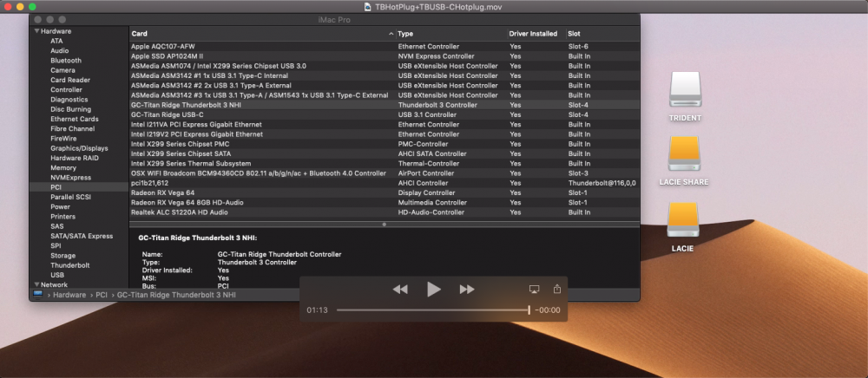This screenshot has width=868, height=378.
Task: Select FireWire in the sidebar
Action: (63, 139)
